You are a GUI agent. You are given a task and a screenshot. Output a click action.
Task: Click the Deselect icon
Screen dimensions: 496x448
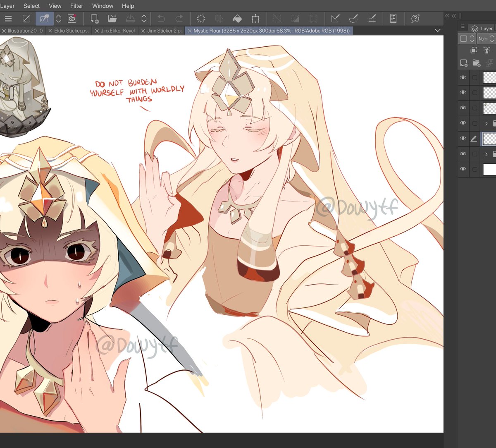(x=277, y=19)
